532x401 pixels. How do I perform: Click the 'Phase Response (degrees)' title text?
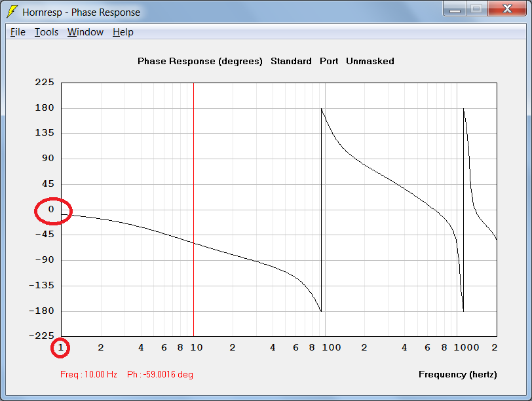click(200, 62)
